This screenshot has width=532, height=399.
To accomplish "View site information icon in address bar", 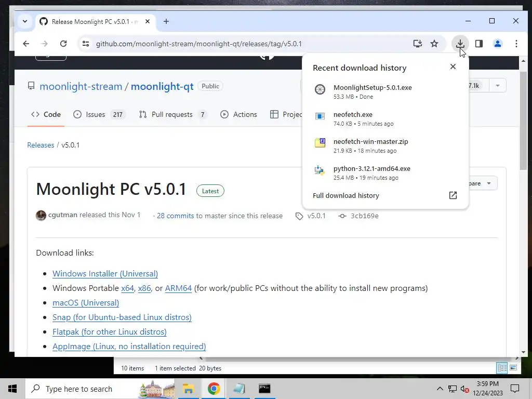I will click(x=86, y=44).
